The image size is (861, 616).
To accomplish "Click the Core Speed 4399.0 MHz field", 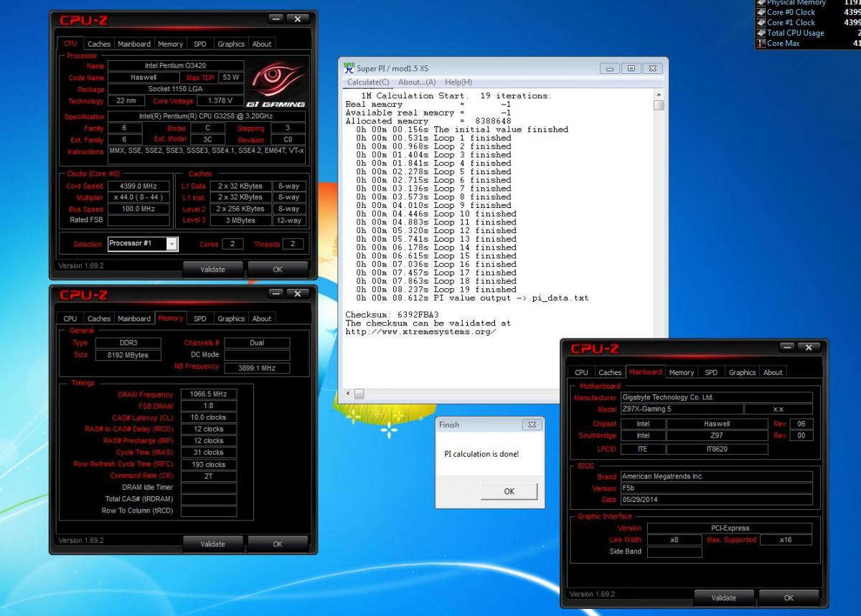I will tap(138, 186).
